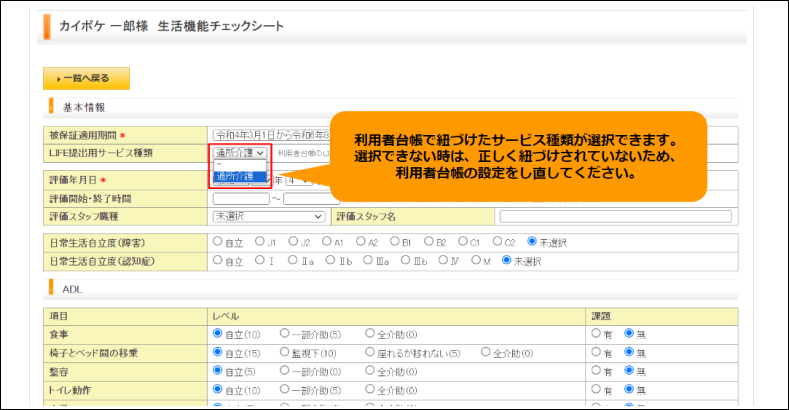The height and width of the screenshot is (410, 789).
Task: Choose Ⅱa for 日常生活自立度(認知症)
Action: pyautogui.click(x=292, y=260)
